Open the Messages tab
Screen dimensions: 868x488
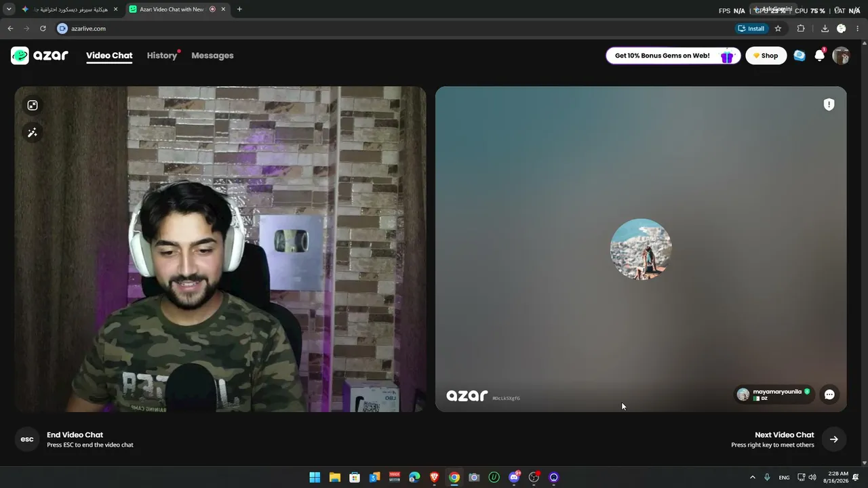click(212, 56)
